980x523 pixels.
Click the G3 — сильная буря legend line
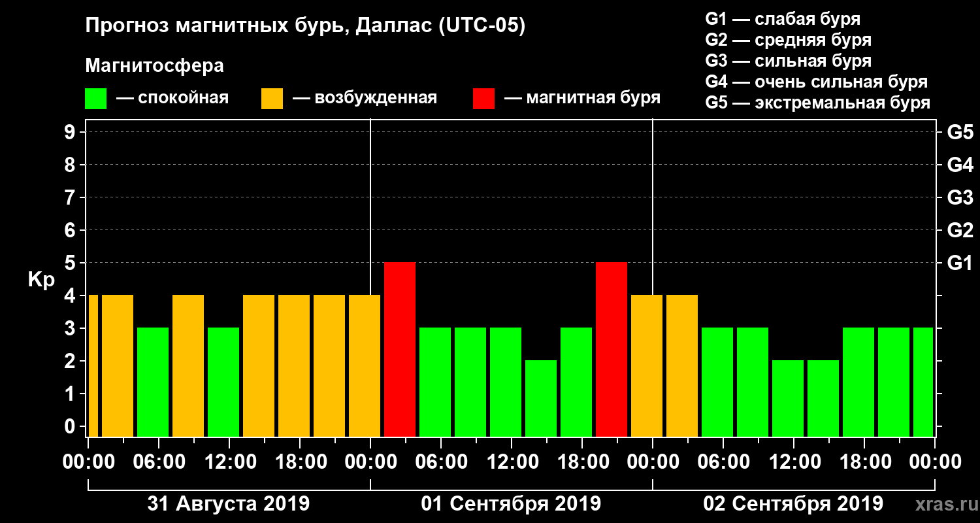tap(788, 61)
